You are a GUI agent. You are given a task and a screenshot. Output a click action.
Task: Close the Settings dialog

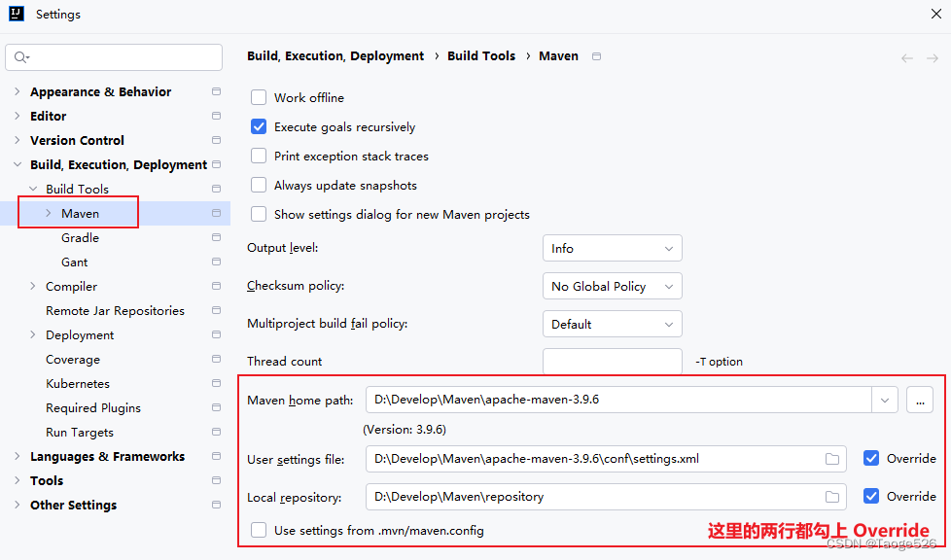(935, 14)
